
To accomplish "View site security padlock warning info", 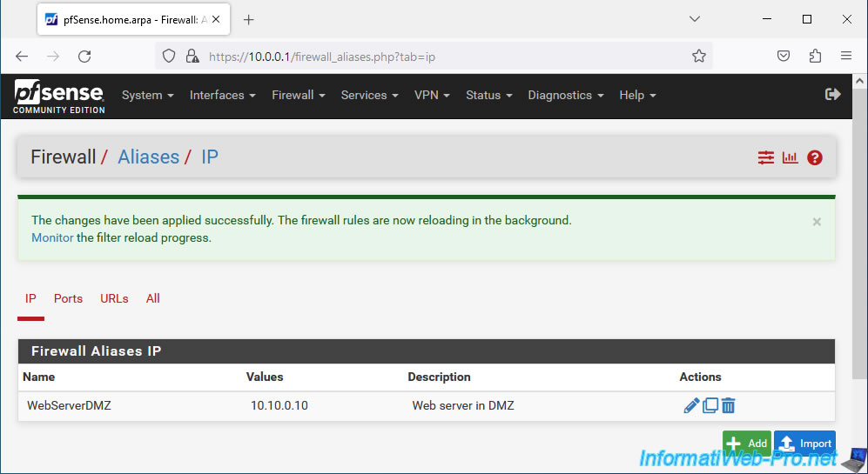I will pyautogui.click(x=192, y=56).
